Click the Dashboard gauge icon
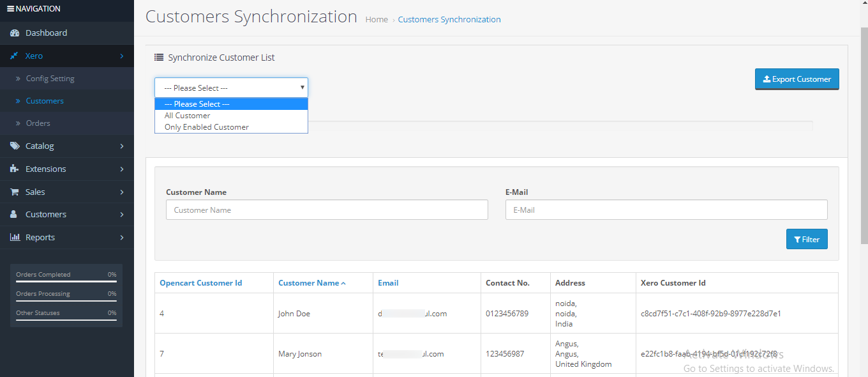This screenshot has height=377, width=868. pos(15,33)
